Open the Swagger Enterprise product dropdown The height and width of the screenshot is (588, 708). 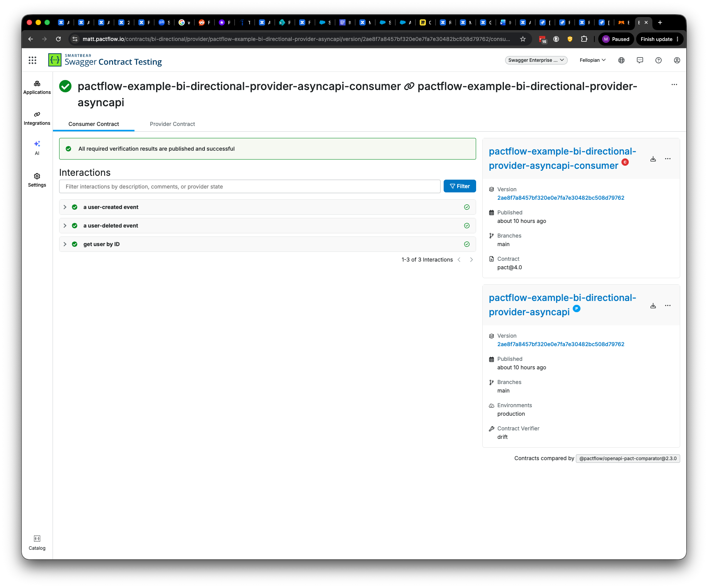click(x=536, y=60)
